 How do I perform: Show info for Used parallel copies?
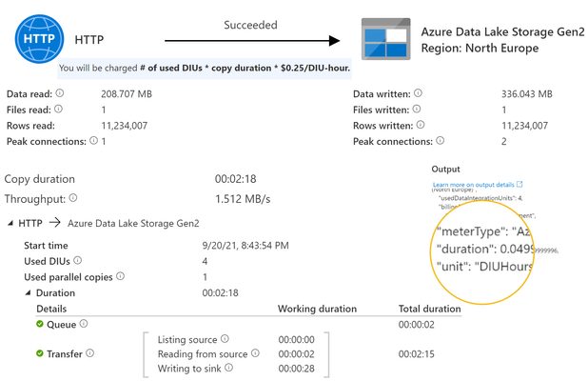[x=121, y=276]
